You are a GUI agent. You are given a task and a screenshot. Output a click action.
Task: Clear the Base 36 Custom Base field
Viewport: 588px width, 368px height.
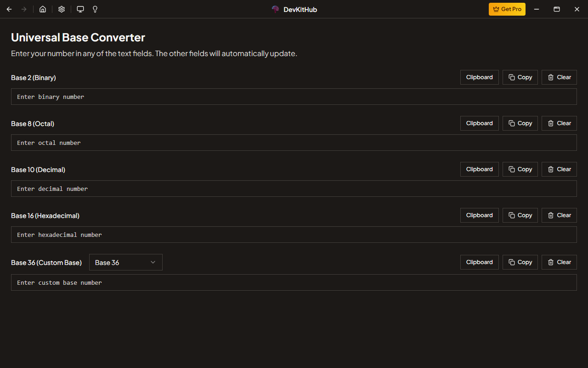tap(559, 262)
